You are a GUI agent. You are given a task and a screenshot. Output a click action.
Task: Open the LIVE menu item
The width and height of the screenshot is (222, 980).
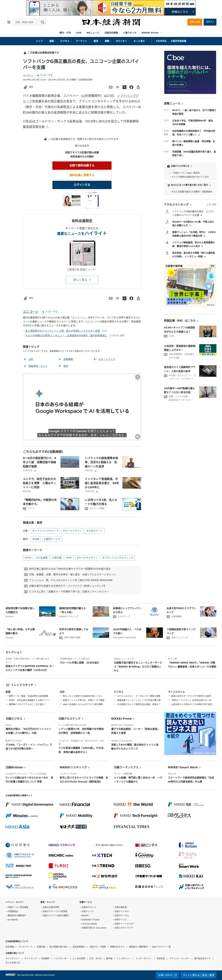[x=78, y=33]
